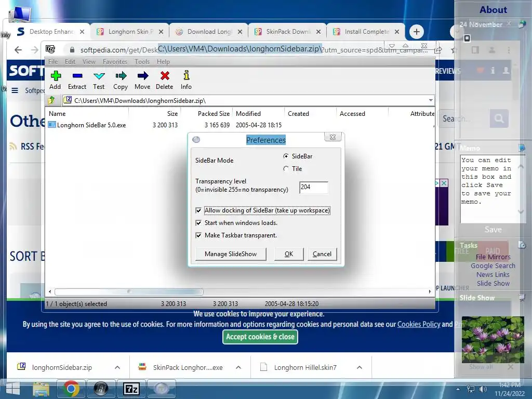This screenshot has height=399, width=532.
Task: Click the round icon in the Preferences title bar
Action: pos(196,139)
